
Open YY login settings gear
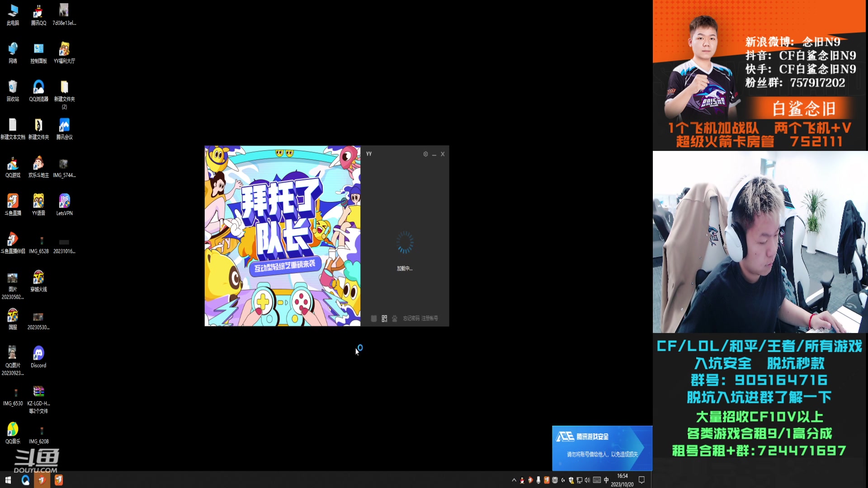pyautogui.click(x=425, y=154)
